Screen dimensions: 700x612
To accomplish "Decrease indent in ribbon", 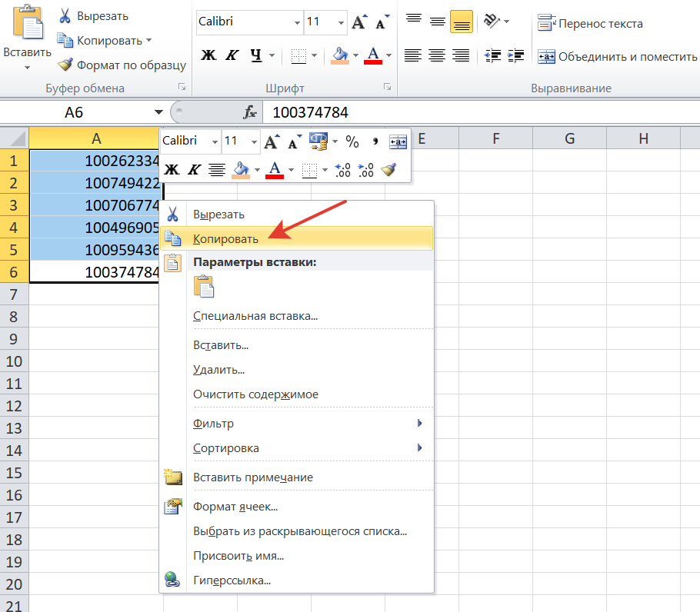I will [493, 56].
